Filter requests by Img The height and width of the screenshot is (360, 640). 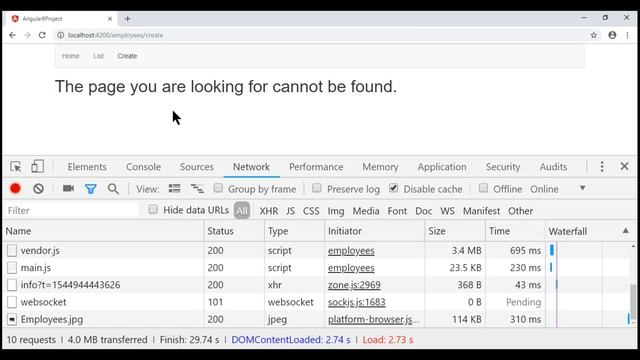(336, 211)
